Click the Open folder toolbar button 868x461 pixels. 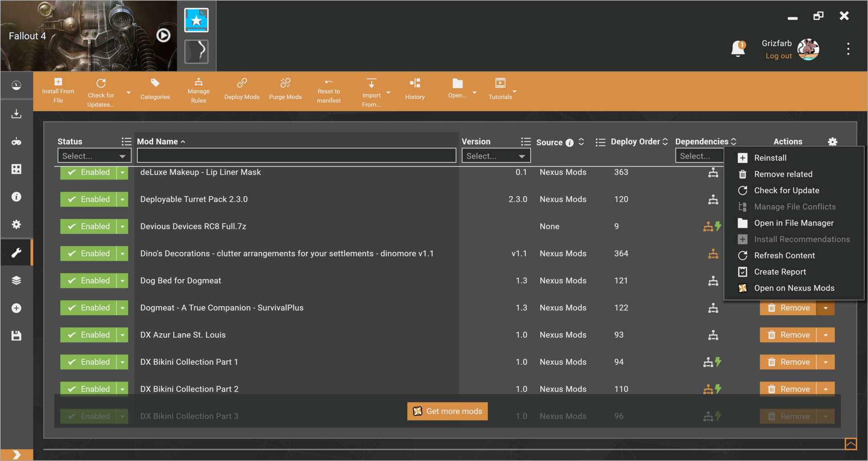tap(458, 88)
